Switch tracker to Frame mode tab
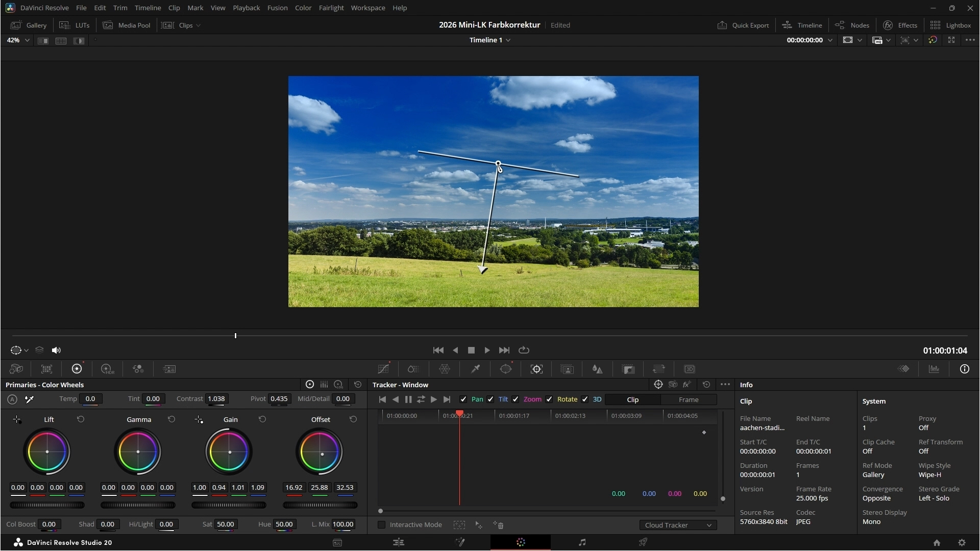The height and width of the screenshot is (551, 980). pyautogui.click(x=688, y=399)
